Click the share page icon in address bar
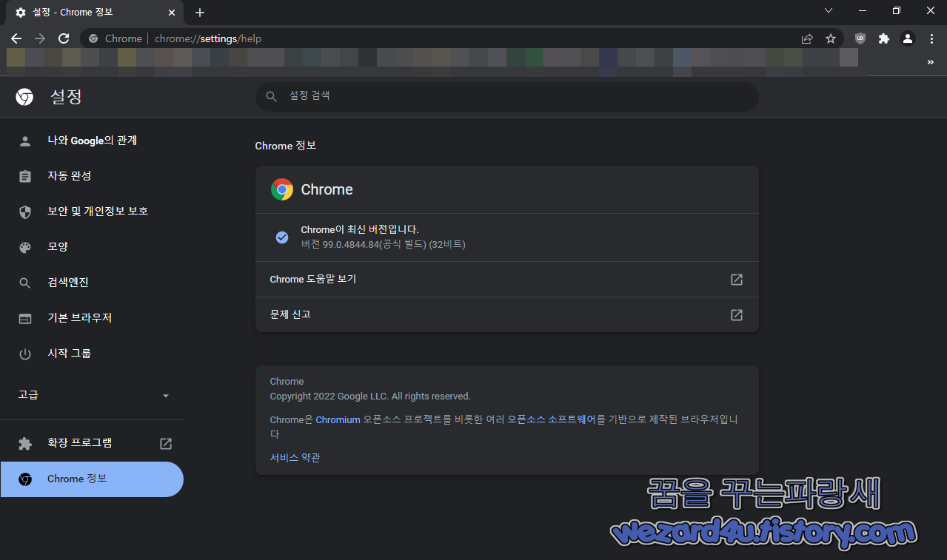 click(x=807, y=38)
